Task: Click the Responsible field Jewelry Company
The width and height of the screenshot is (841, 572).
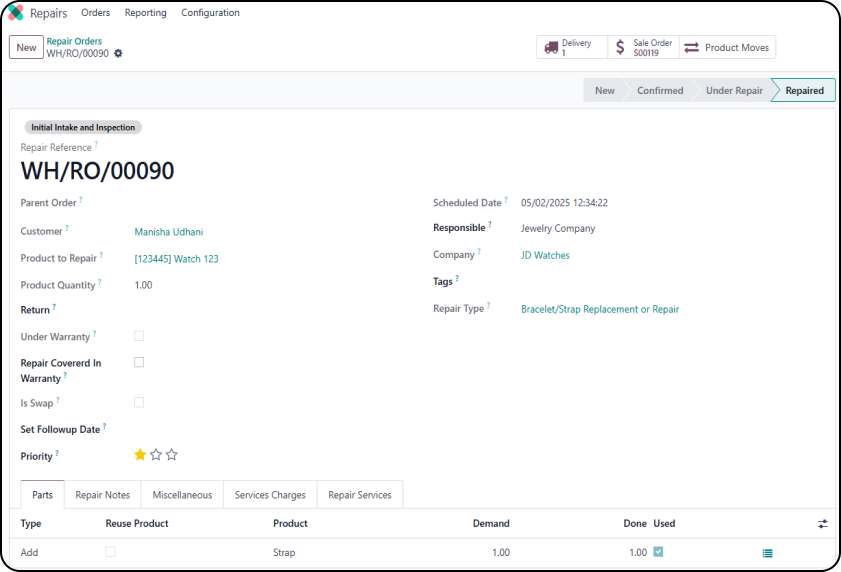Action: pos(558,229)
